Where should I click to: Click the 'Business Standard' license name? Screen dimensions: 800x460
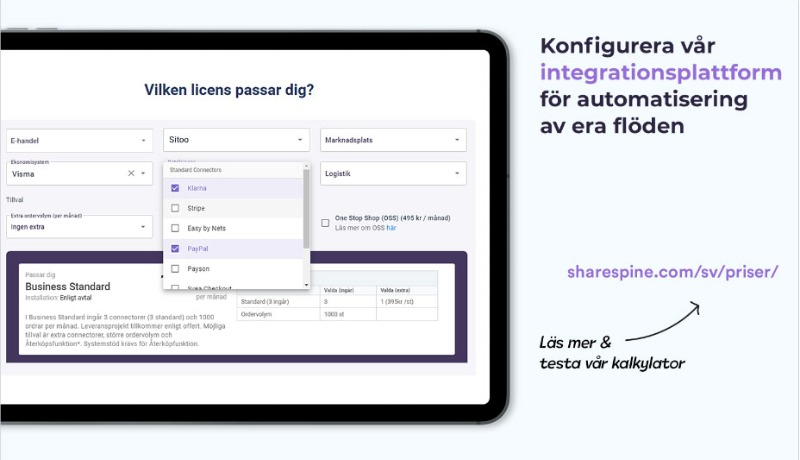[x=68, y=286]
